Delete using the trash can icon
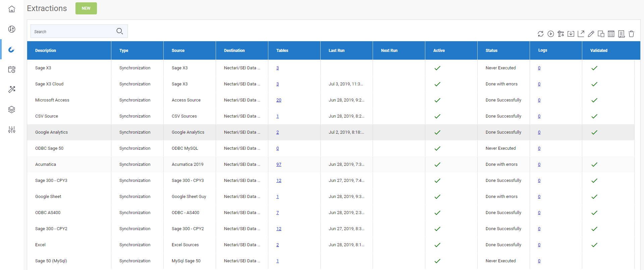Image resolution: width=644 pixels, height=270 pixels. point(631,34)
